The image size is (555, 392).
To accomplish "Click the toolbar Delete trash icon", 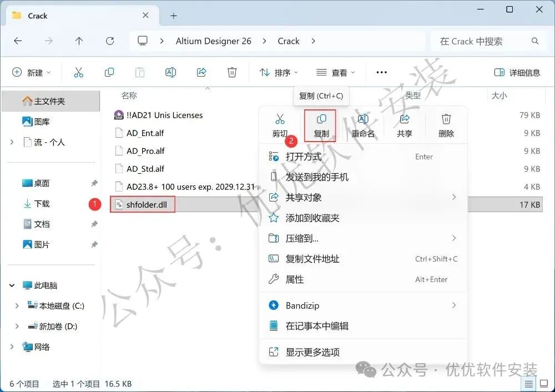I will (232, 73).
